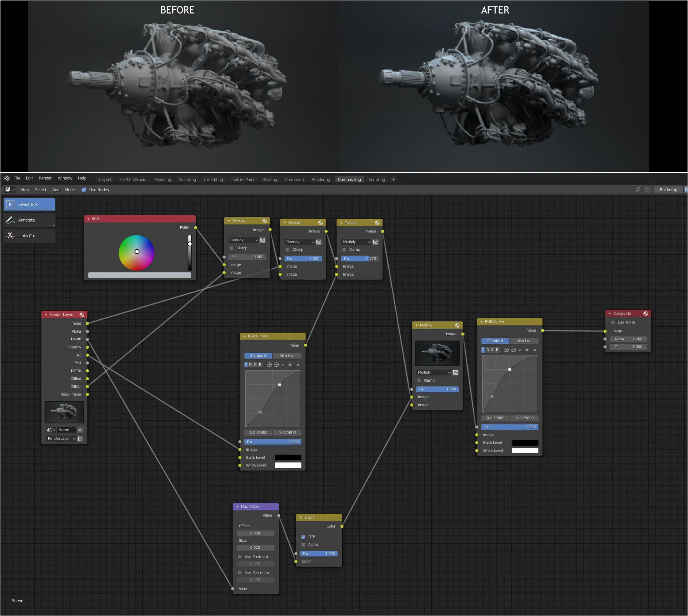Collapse the RGB node
Image resolution: width=688 pixels, height=616 pixels.
click(89, 219)
